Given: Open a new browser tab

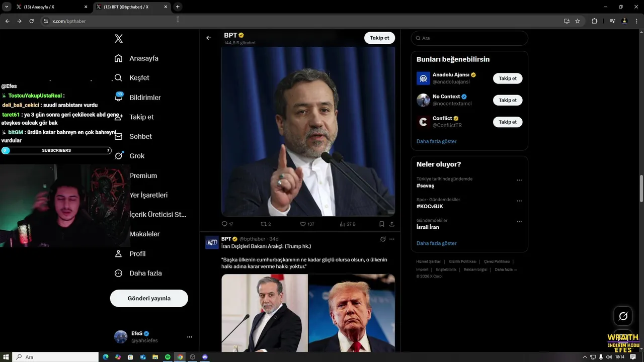Looking at the screenshot, I should point(178,7).
